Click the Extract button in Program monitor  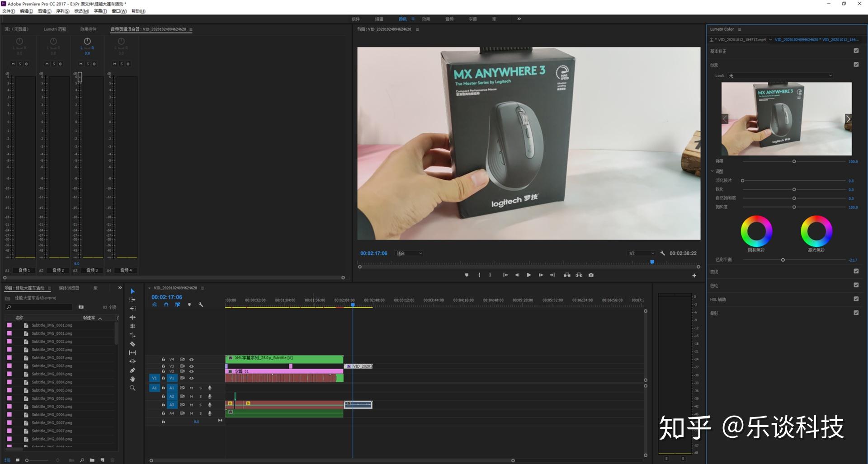579,275
